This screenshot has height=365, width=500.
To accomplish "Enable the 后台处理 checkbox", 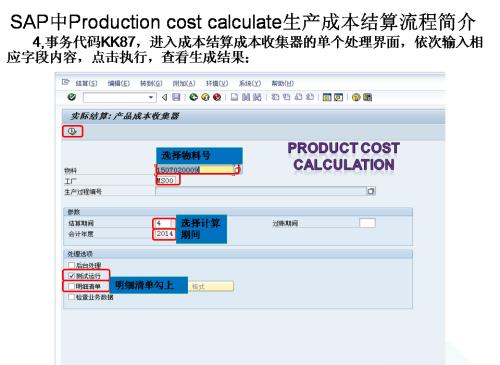I will pos(71,265).
